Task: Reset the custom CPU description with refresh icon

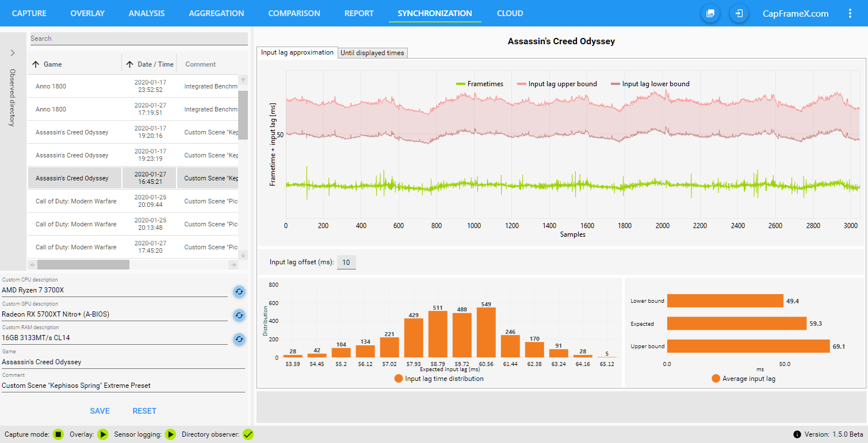Action: (239, 292)
